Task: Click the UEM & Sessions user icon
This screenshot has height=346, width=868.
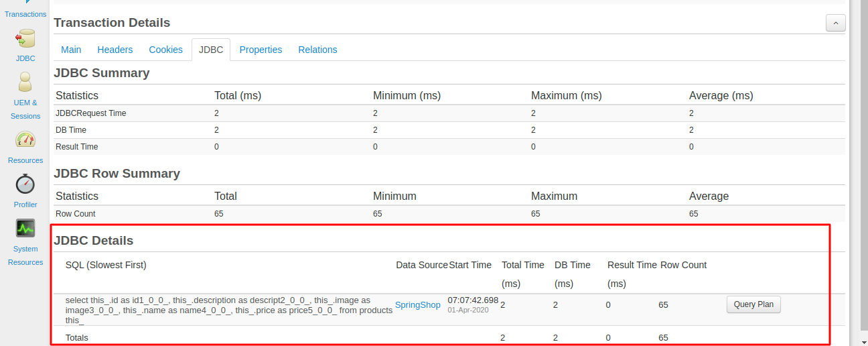Action: coord(25,82)
